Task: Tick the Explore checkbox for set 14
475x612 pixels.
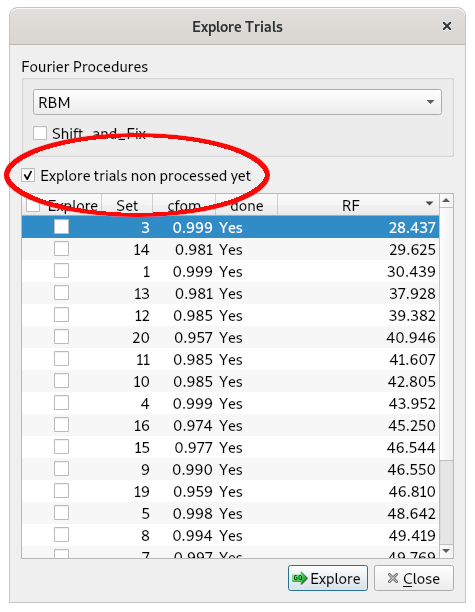Action: click(x=61, y=249)
